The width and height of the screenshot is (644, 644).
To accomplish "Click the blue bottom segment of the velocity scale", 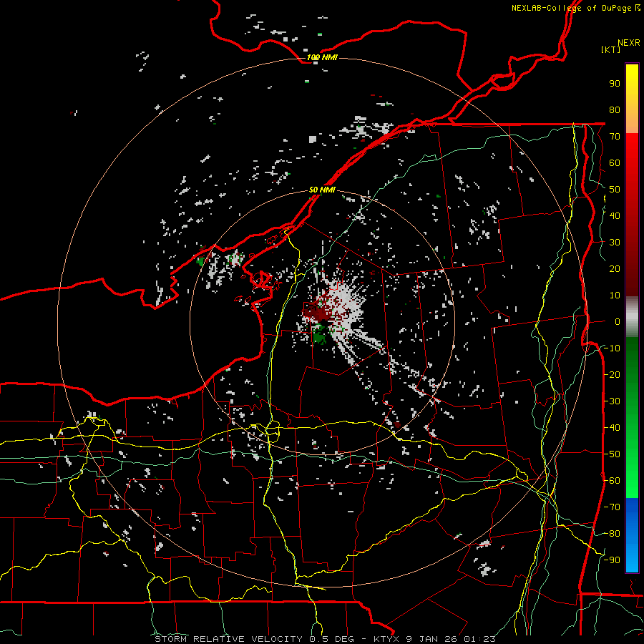I will (x=632, y=535).
